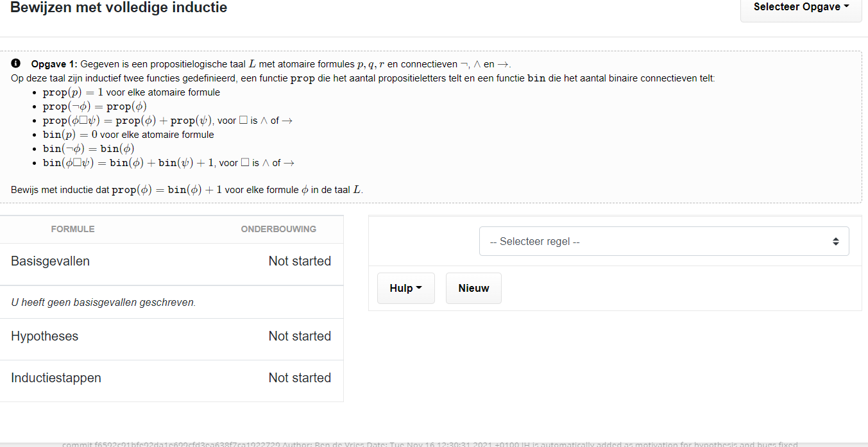Toggle the Not started status of Inductiestappen

300,378
